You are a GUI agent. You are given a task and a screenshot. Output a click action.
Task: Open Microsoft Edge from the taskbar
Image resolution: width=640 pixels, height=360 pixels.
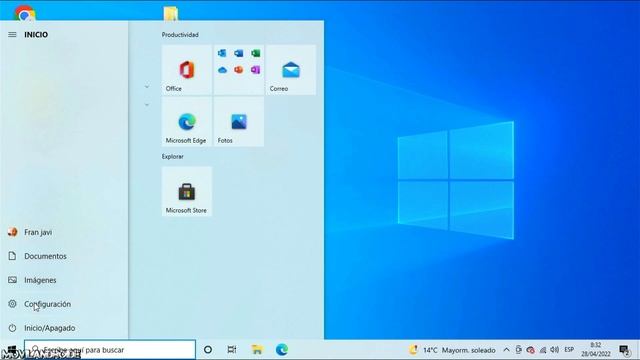(282, 350)
